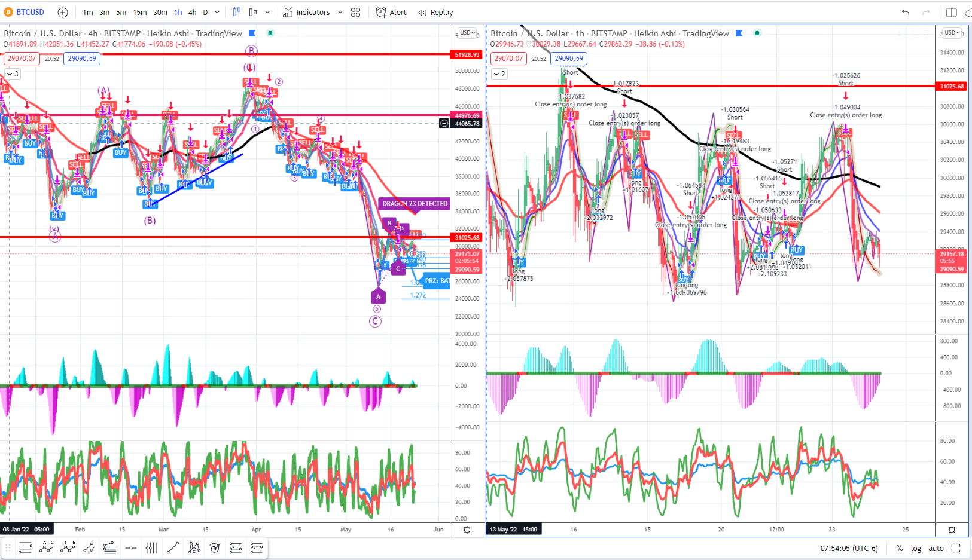Click the blue flag icon on left chart title

252,33
